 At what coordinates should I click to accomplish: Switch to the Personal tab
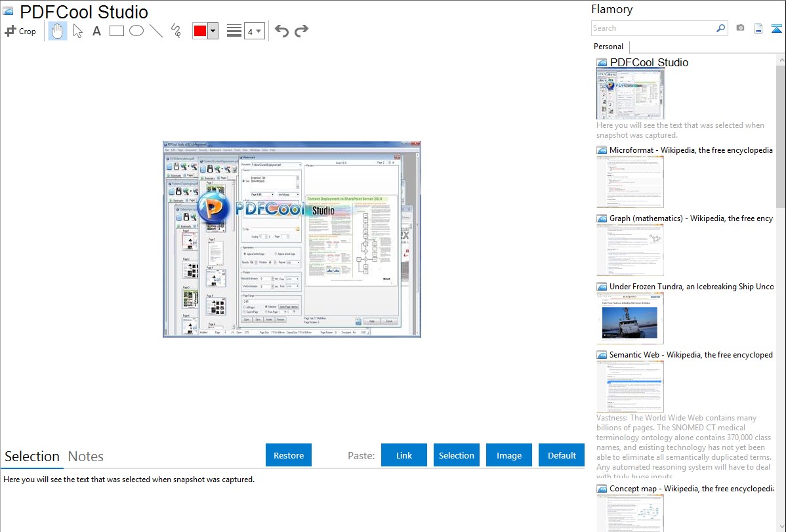[x=609, y=47]
